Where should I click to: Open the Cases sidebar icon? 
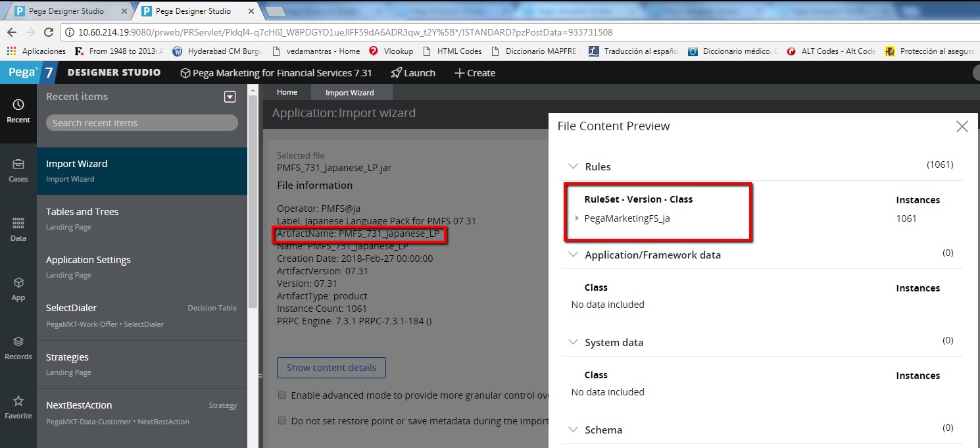point(18,170)
